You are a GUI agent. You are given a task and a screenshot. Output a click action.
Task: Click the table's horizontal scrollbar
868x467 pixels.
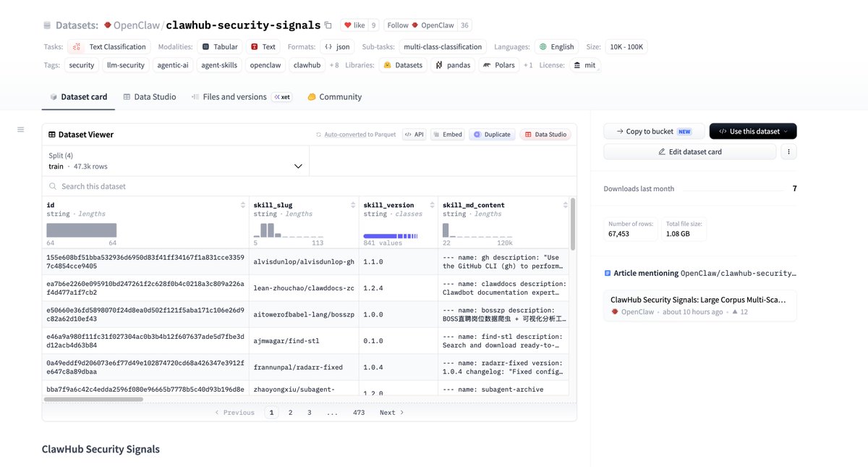coord(94,399)
